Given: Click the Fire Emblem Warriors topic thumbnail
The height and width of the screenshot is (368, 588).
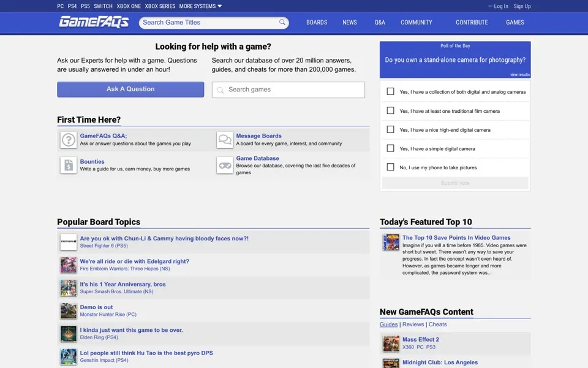Looking at the screenshot, I should point(69,265).
